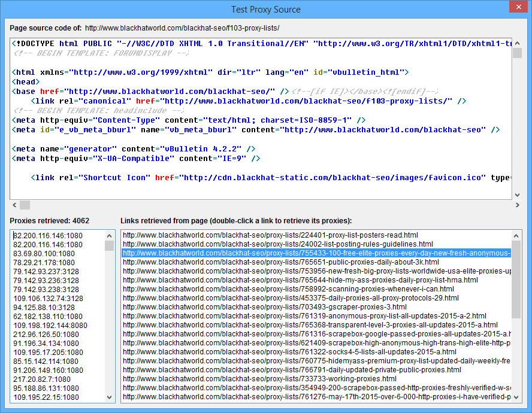Click the source code horizontal scroll-right arrow
This screenshot has width=532, height=413.
tap(517, 205)
